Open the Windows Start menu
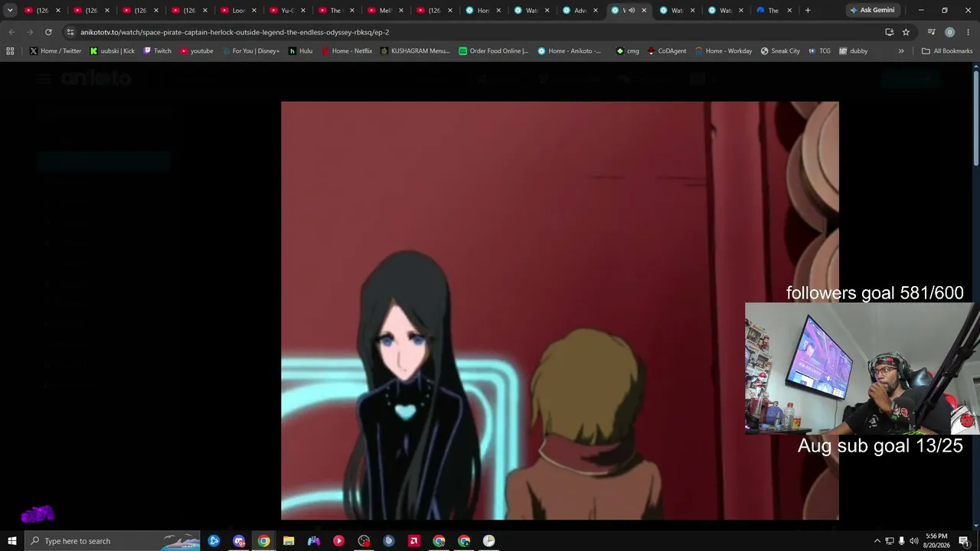The image size is (980, 551). point(11,541)
